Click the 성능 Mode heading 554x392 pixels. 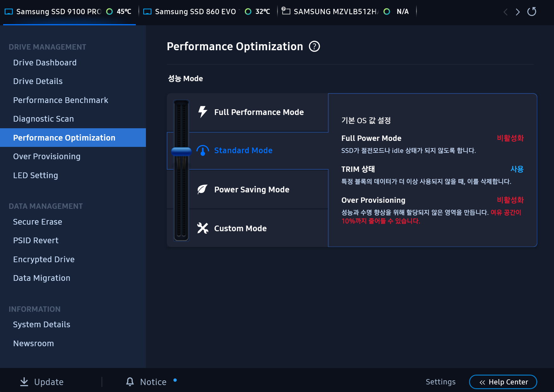pos(185,78)
